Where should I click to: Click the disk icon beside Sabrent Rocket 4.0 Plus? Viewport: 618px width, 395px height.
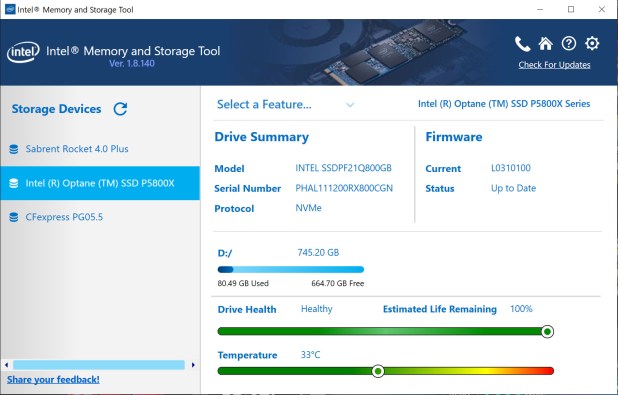pos(14,149)
